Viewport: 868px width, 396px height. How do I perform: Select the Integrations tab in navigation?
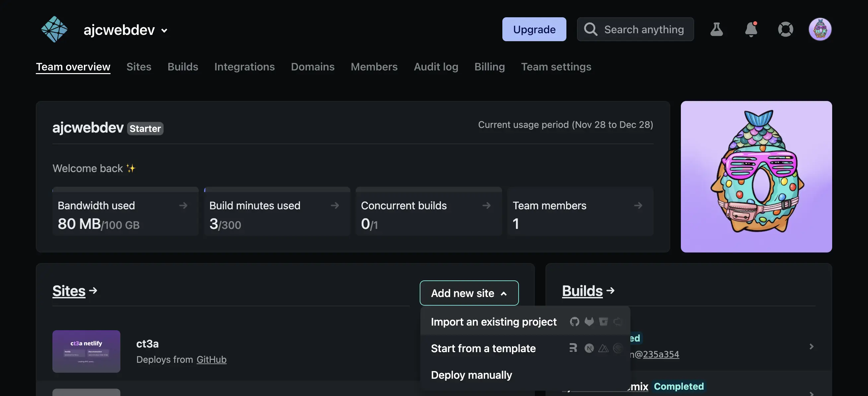click(245, 66)
